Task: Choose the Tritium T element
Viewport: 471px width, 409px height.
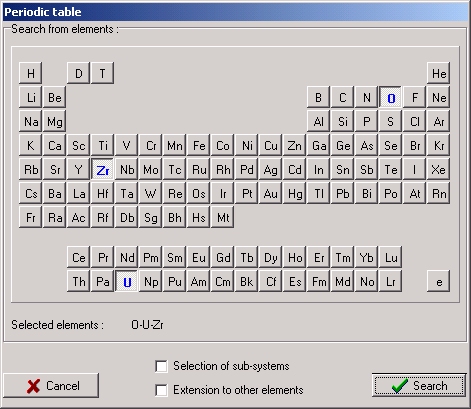Action: [103, 73]
